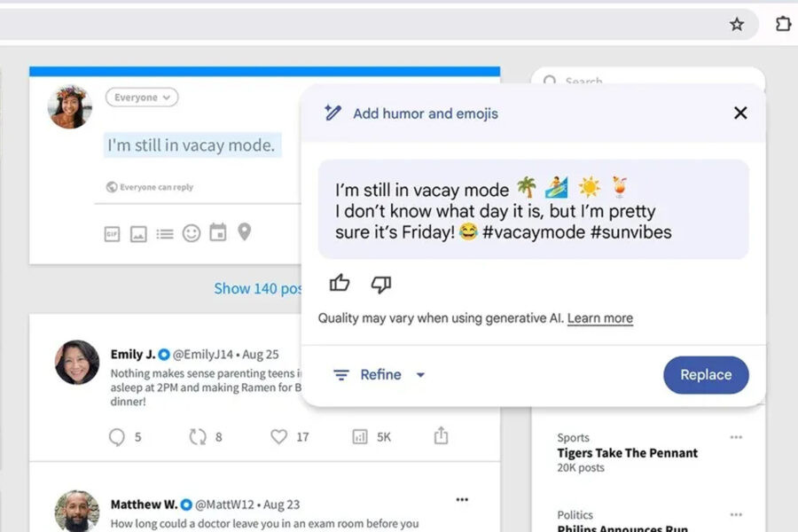Open more options on Matthew W.'s post

(462, 499)
